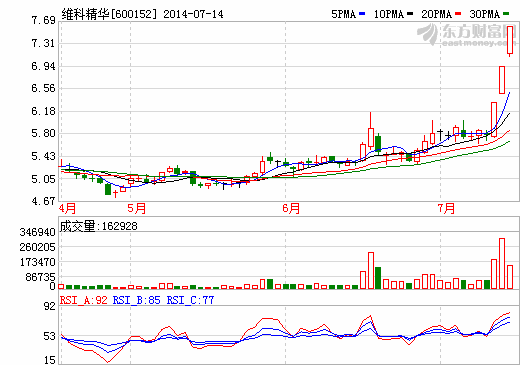Click the 15 RSI axis label
The width and height of the screenshot is (520, 365).
(x=50, y=360)
